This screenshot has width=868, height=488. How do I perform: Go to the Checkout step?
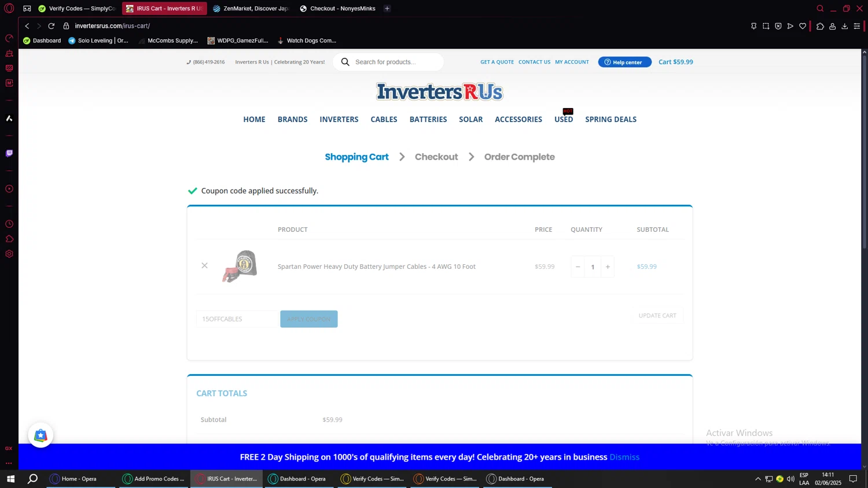436,157
